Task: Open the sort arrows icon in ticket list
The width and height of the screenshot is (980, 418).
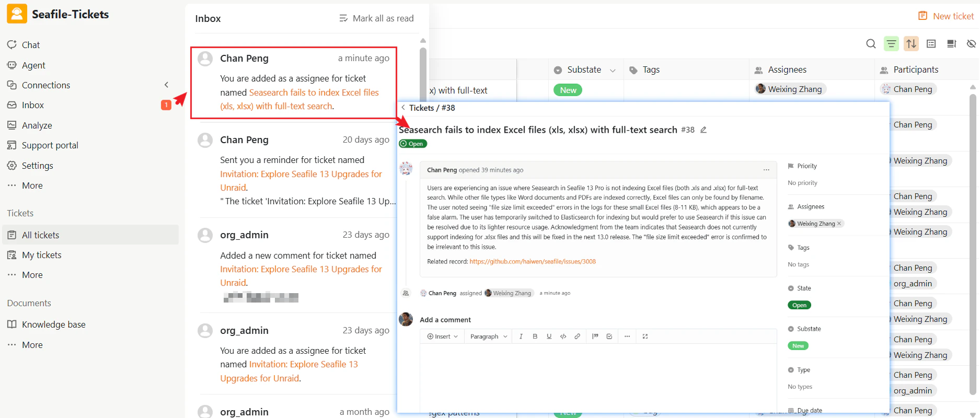Action: (x=912, y=44)
